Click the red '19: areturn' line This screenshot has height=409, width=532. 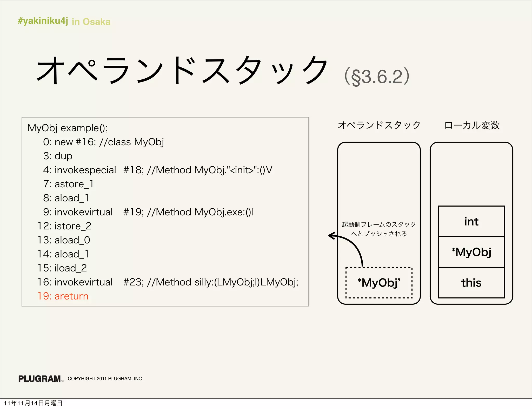(63, 296)
